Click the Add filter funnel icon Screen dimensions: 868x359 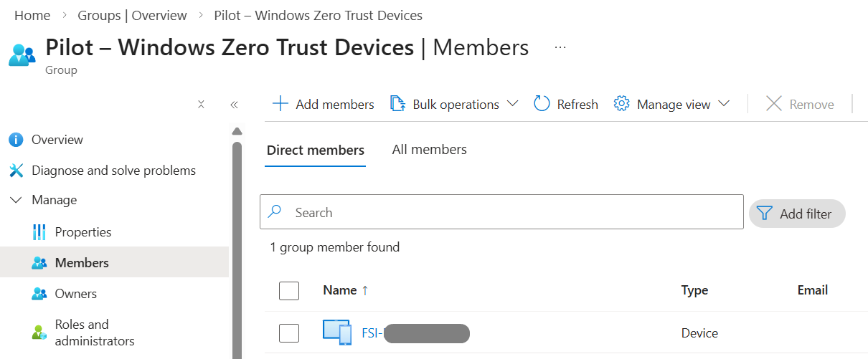765,214
